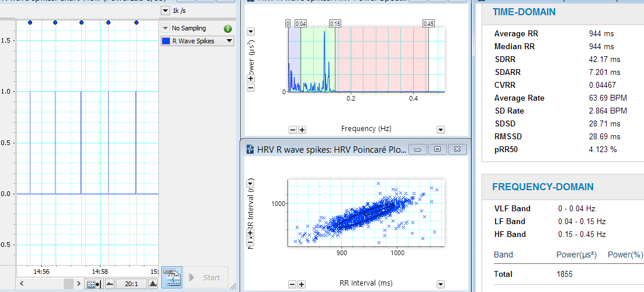The width and height of the screenshot is (644, 292).
Task: Zoom out Power axis with minus button
Action: (x=251, y=88)
